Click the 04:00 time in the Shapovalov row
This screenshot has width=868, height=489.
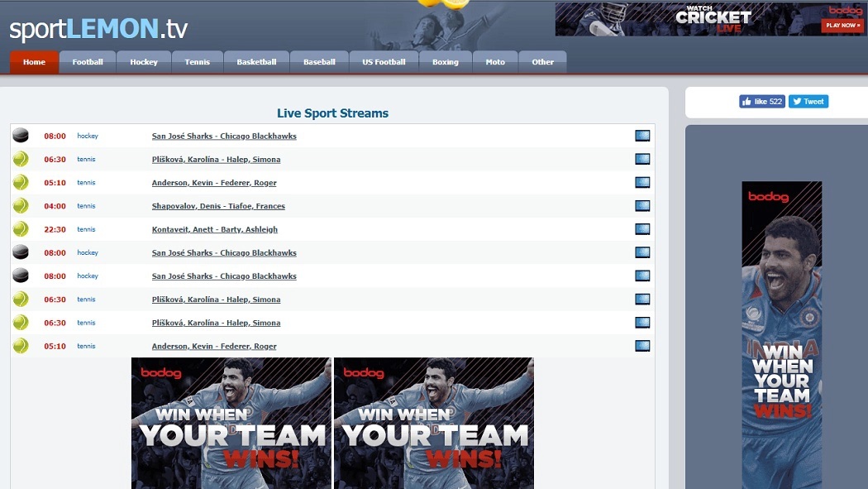click(x=55, y=206)
